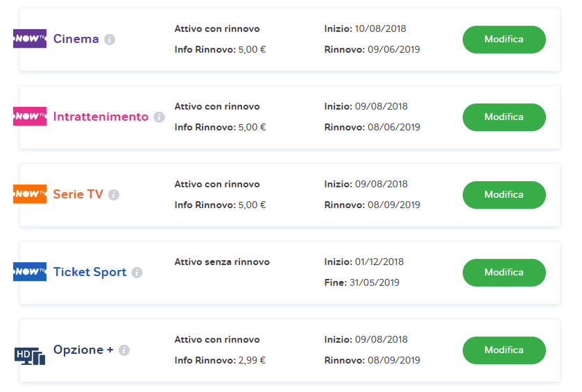Click the Intrattenimento pass name

click(x=101, y=117)
